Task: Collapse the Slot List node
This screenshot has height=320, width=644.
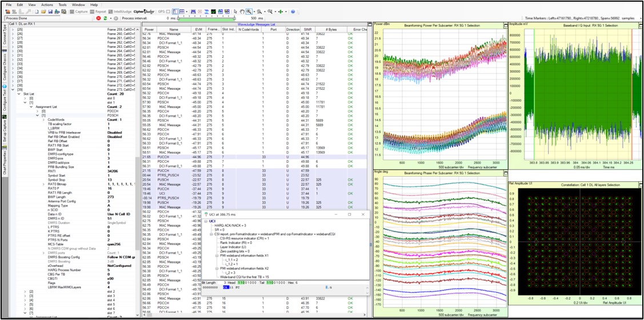Action: point(19,94)
